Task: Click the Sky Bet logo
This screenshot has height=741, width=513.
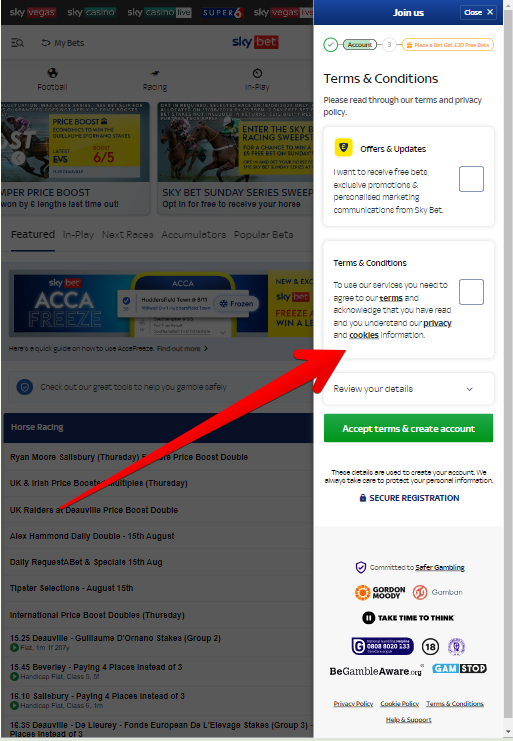Action: pos(255,42)
